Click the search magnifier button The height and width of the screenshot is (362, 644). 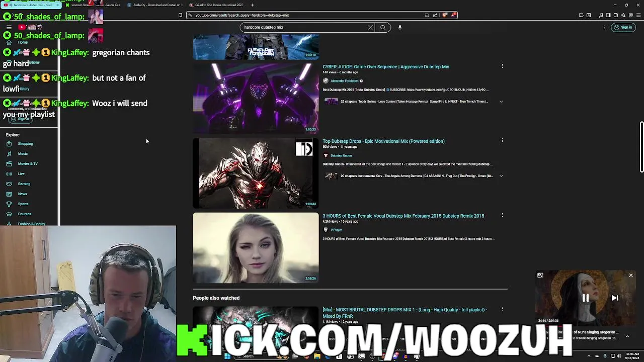pos(383,27)
